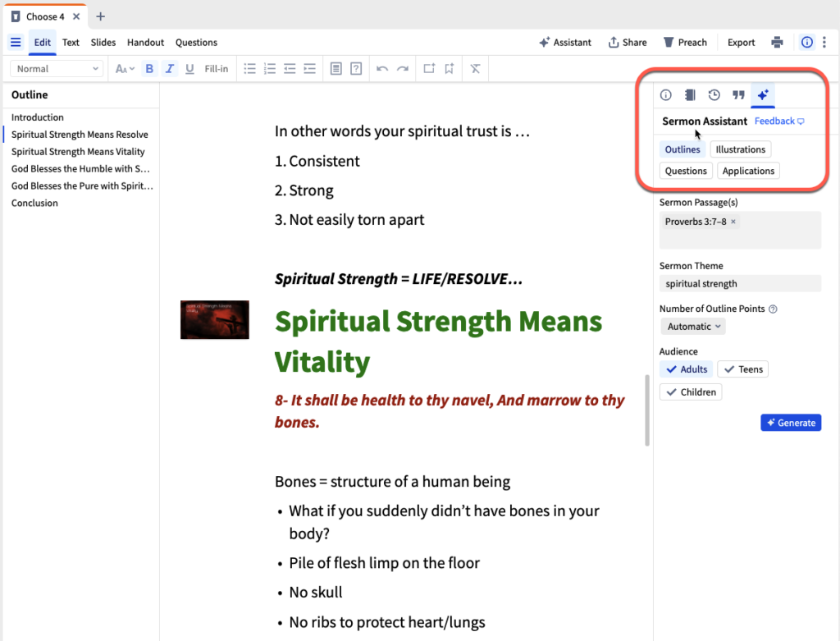Open the Normal paragraph style dropdown
Viewport: 840px width, 641px height.
tap(56, 68)
